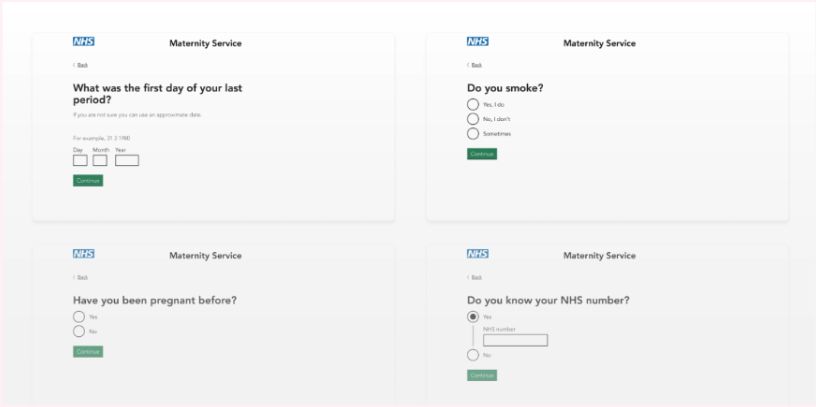The width and height of the screenshot is (816, 407).
Task: Go back from the pregnant before question
Action: 81,277
